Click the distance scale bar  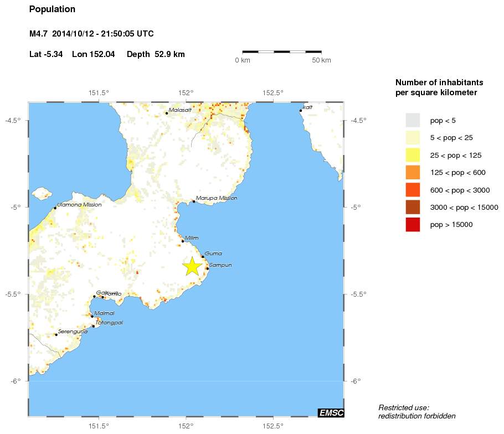(x=282, y=51)
